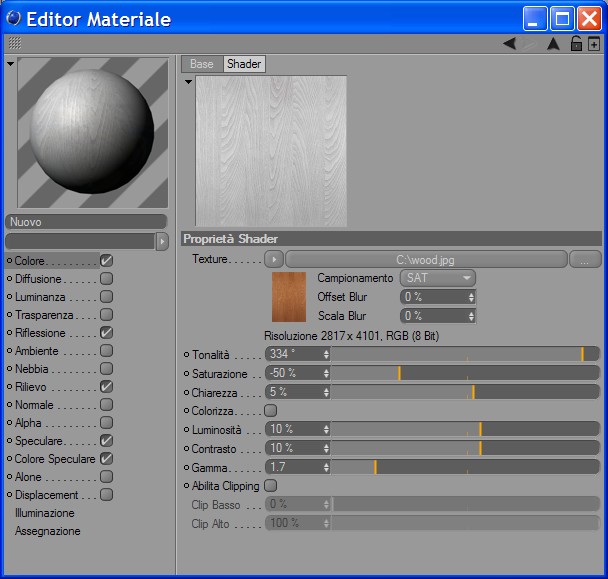Collapse the material preview sphere triangle
The image size is (608, 579).
(10, 64)
